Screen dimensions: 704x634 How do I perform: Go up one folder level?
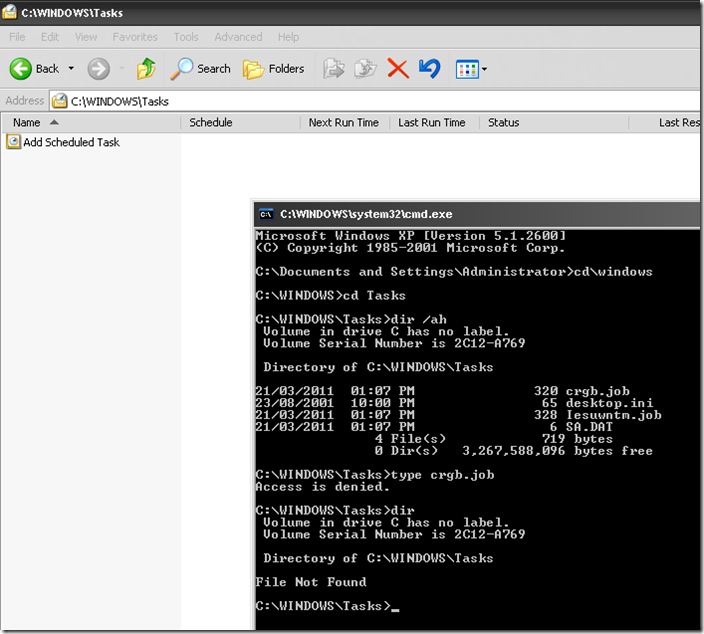click(147, 69)
